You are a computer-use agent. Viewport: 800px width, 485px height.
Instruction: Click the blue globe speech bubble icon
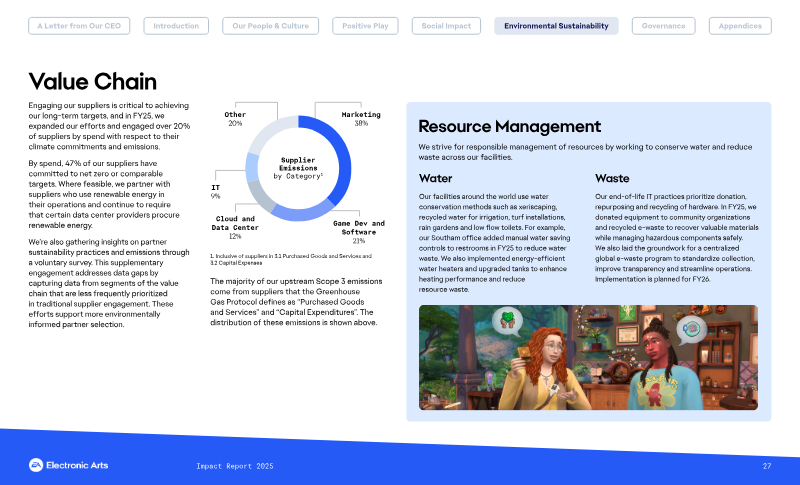[691, 329]
